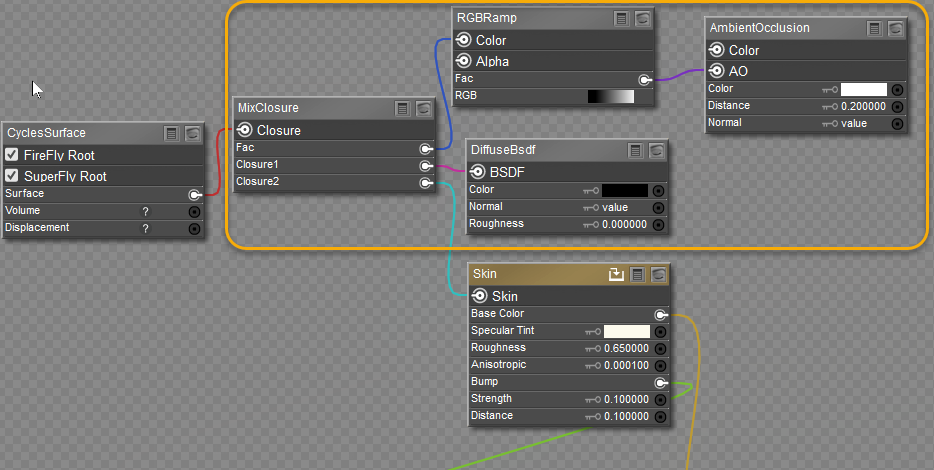Toggle the preview eye on DiffuseBsdf node

[x=656, y=151]
